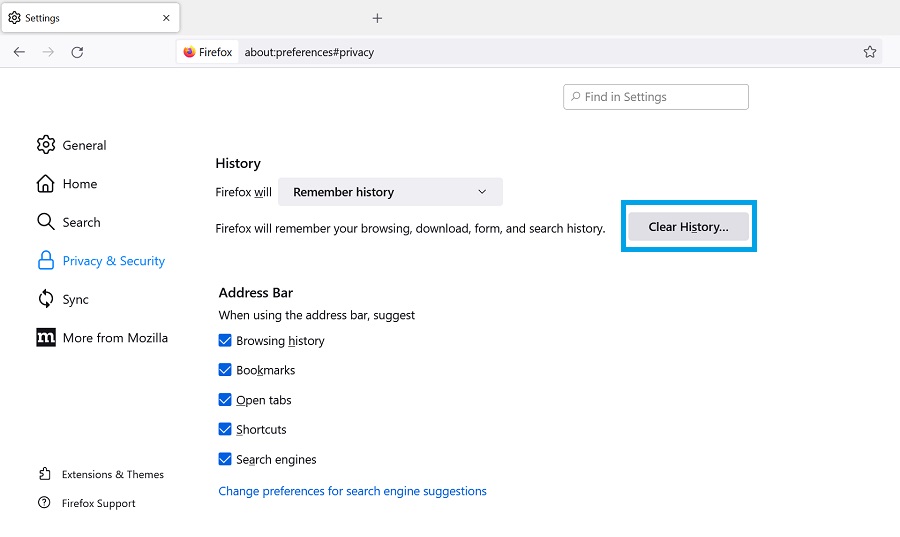The height and width of the screenshot is (537, 900).
Task: Click the More from Mozilla icon
Action: [45, 338]
